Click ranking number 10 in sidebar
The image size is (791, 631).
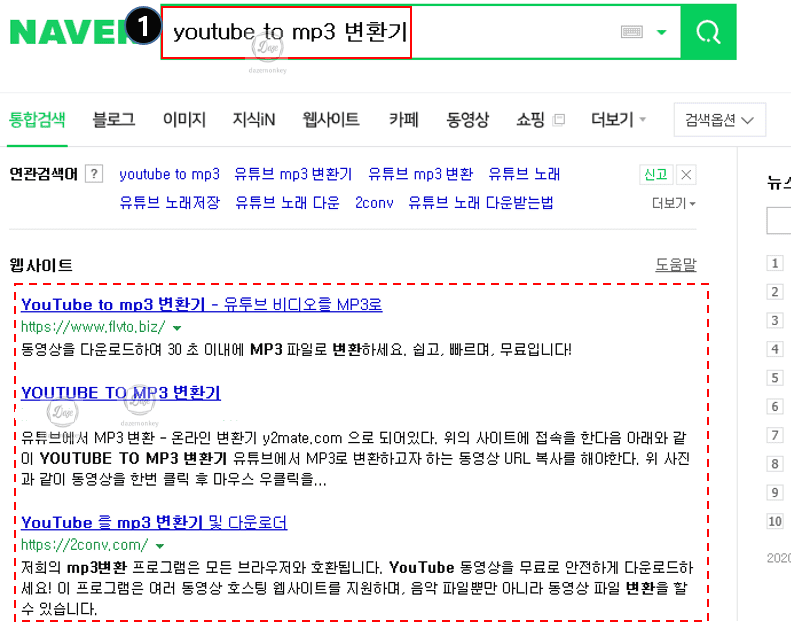tap(775, 521)
